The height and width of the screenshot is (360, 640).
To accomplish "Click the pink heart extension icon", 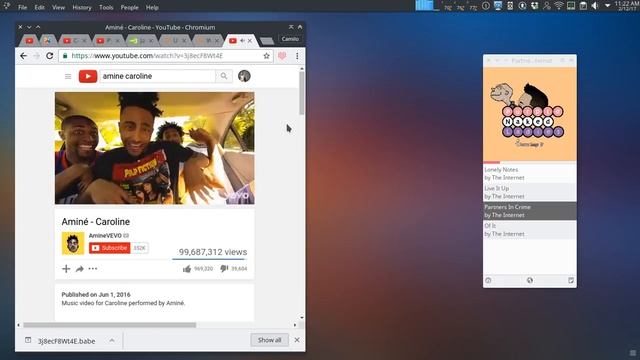I will 282,56.
